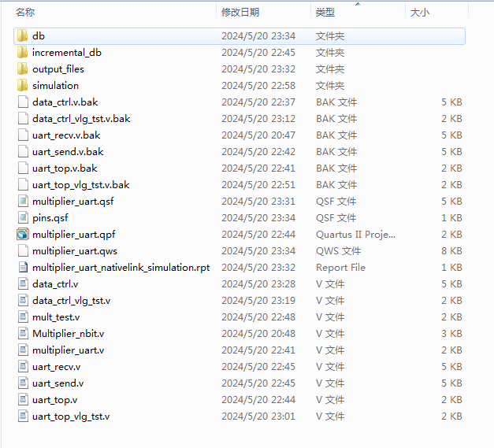Viewport: 494px width, 448px height.
Task: Click the file name data_ctrl_vlg_tst.v
Action: tap(72, 301)
